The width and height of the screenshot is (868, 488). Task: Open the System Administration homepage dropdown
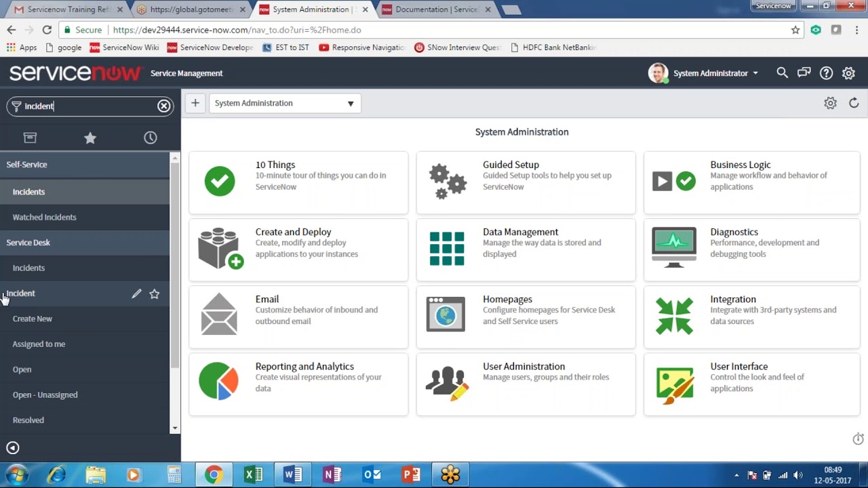coord(285,103)
